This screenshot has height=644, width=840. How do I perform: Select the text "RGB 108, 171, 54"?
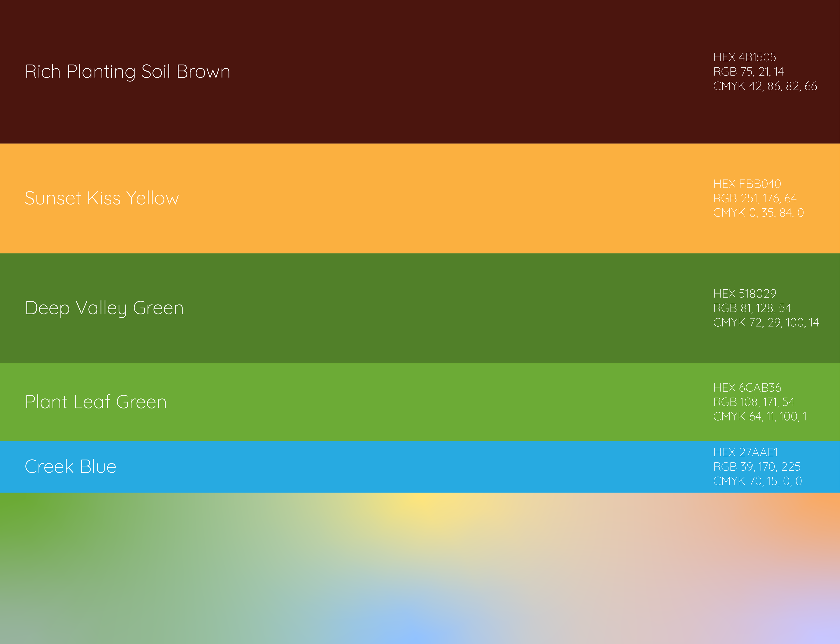tap(754, 402)
